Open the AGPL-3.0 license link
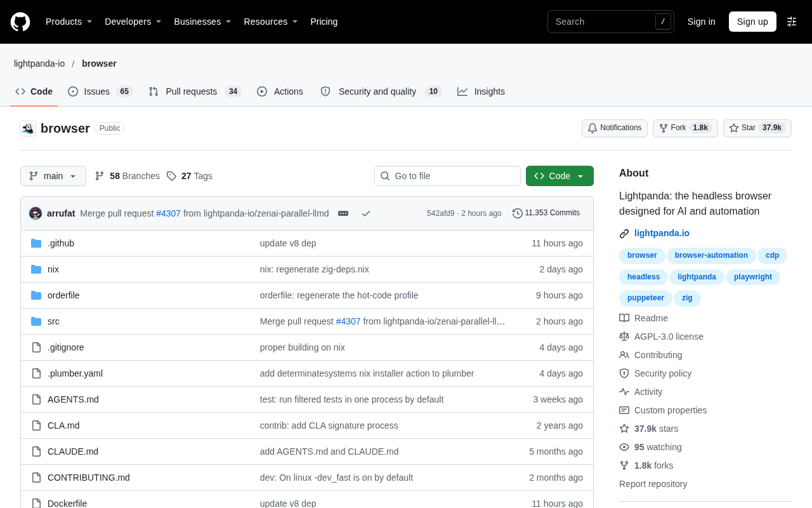Viewport: 812px width, 508px height. pos(669,337)
